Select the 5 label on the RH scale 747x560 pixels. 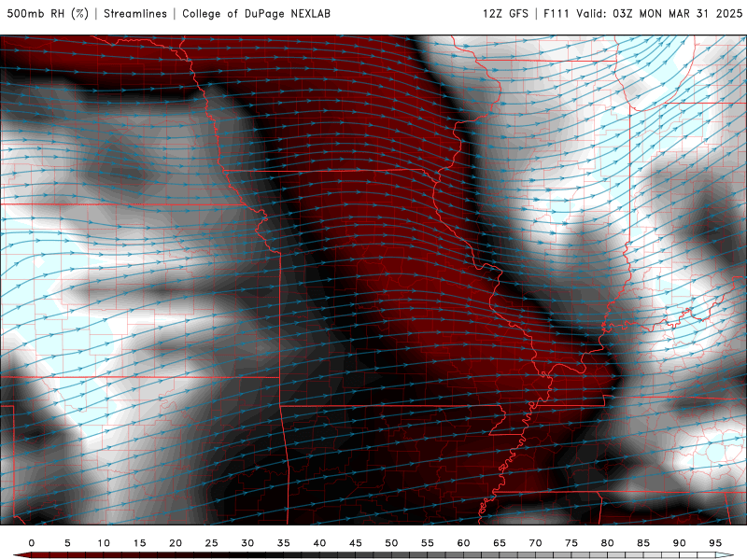click(x=67, y=543)
